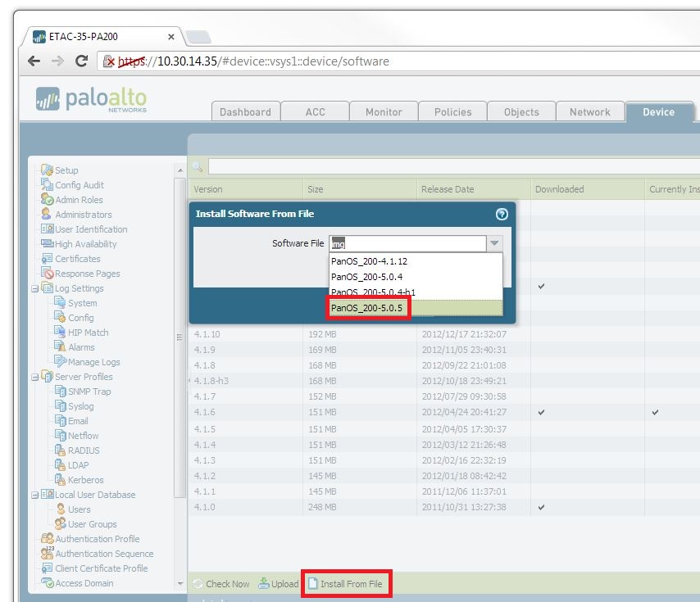Click the help icon in Install Software dialog
Viewport: 700px width, 602px height.
click(502, 214)
